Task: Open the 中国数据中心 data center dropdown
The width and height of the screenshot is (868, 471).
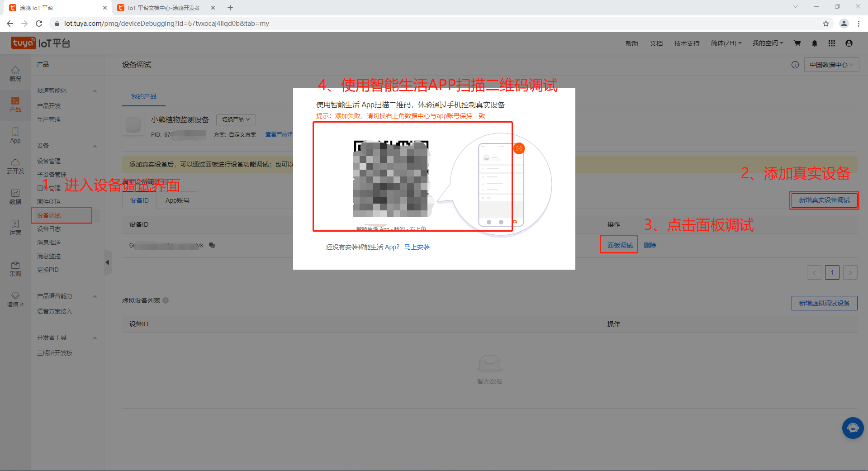Action: point(831,65)
